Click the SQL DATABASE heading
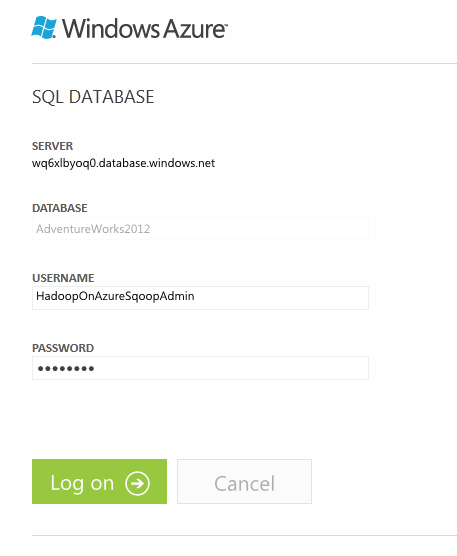The width and height of the screenshot is (457, 556). pyautogui.click(x=93, y=97)
